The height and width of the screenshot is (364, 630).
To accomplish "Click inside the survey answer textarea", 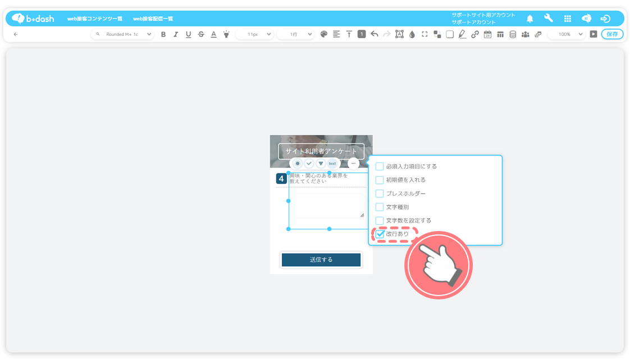I will (329, 205).
